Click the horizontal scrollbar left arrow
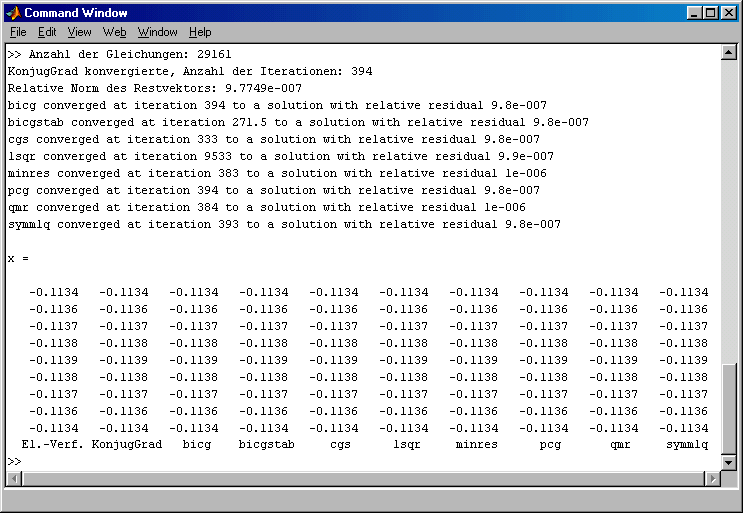The width and height of the screenshot is (743, 513). 13,477
